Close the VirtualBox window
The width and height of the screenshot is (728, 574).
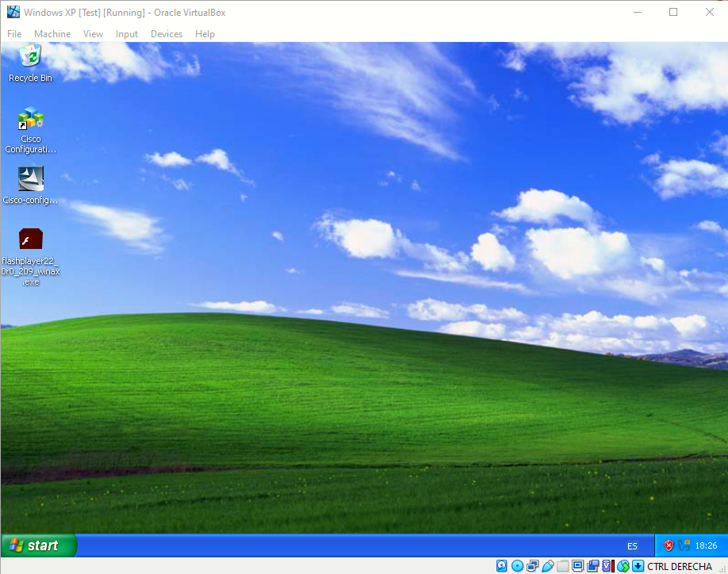tap(710, 13)
